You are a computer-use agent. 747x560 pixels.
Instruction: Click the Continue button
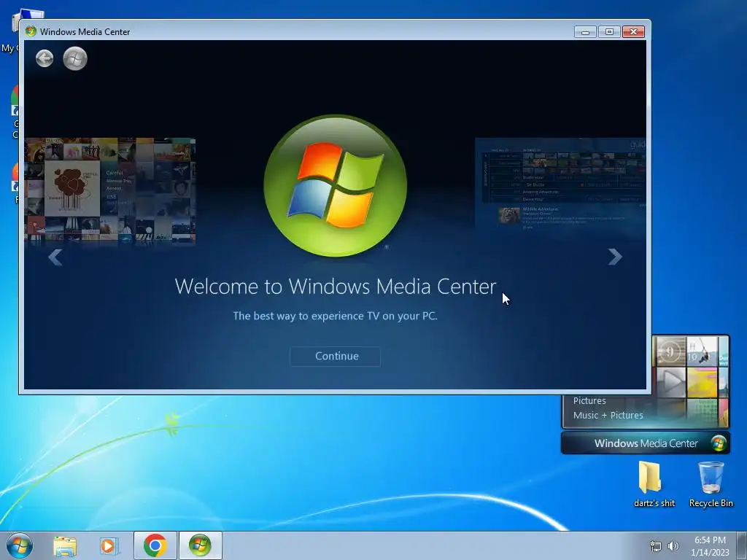coord(336,356)
